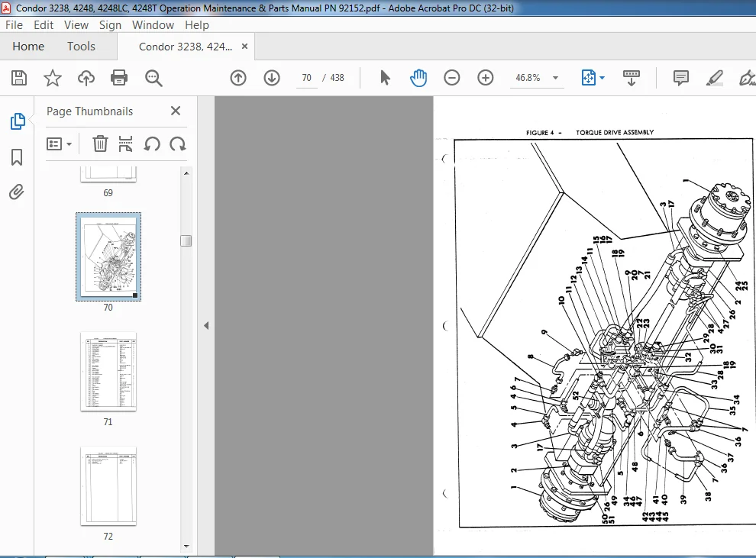Open the Sign menu
The image size is (756, 558).
pos(110,25)
